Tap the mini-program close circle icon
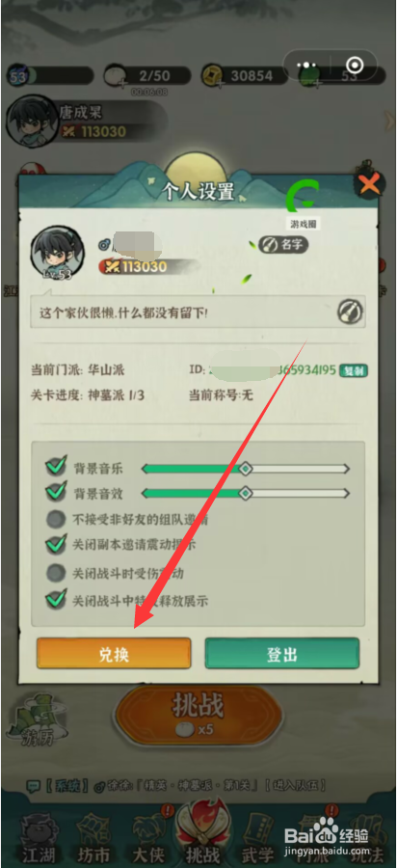Screen dimensions: 397x868 coord(355,66)
